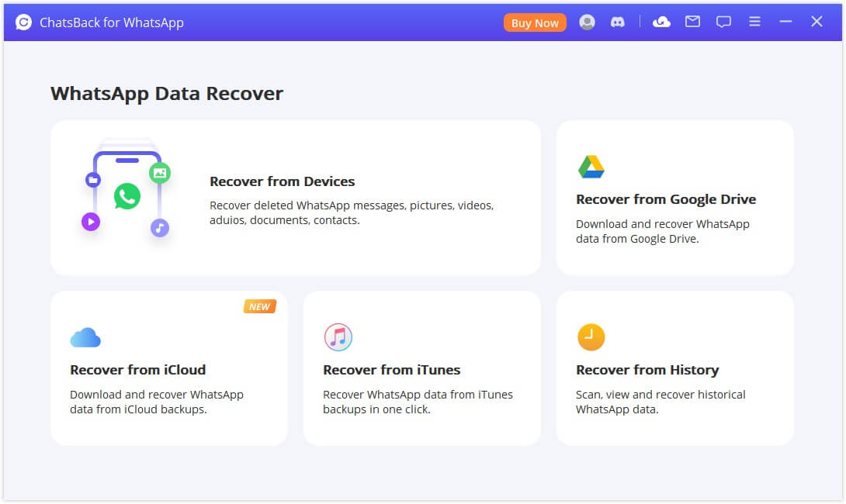Image resolution: width=846 pixels, height=504 pixels.
Task: Click the Buy Now button
Action: point(535,22)
